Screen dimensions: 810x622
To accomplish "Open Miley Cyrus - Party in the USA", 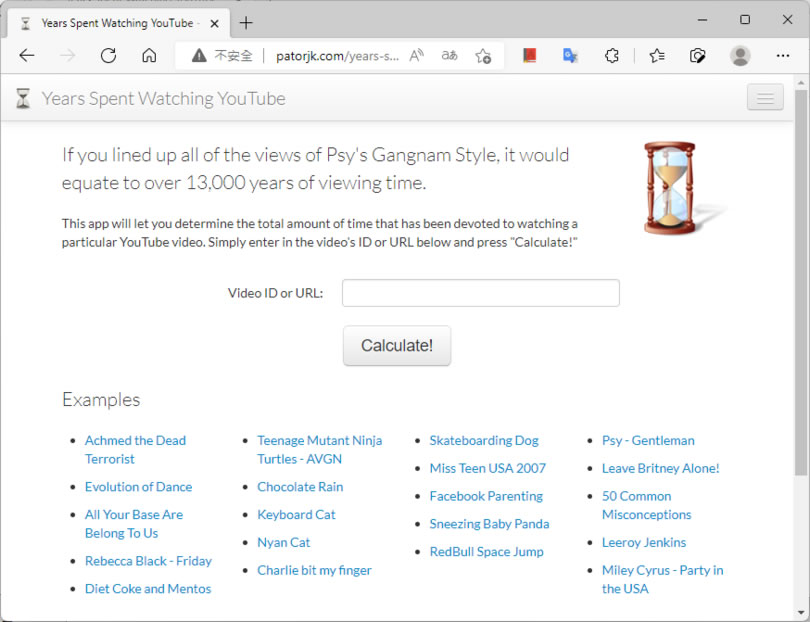I will coord(662,580).
